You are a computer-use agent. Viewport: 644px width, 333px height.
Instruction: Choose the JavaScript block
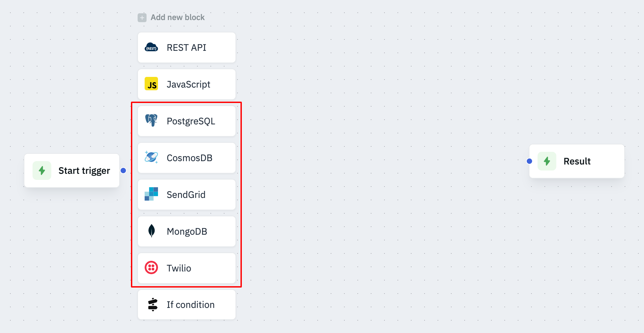pos(188,85)
